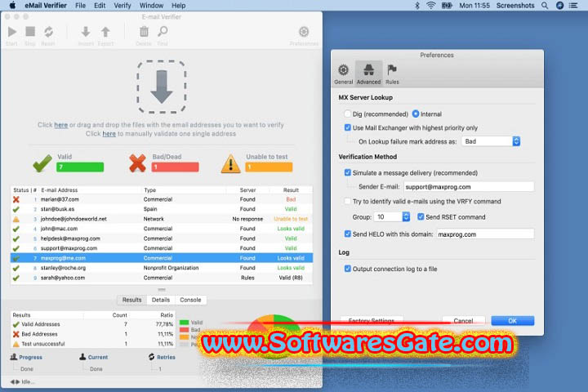Open Preferences gear in main toolbar
The height and width of the screenshot is (392, 588).
[304, 32]
